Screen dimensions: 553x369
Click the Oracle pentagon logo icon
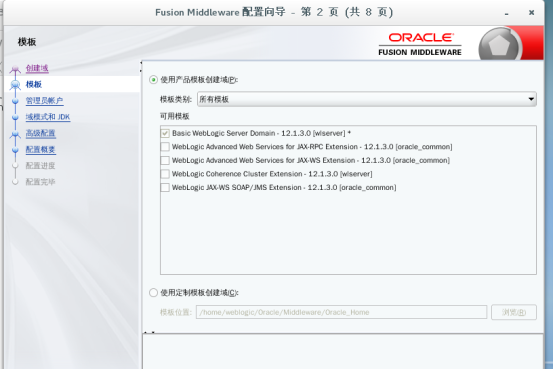point(499,45)
